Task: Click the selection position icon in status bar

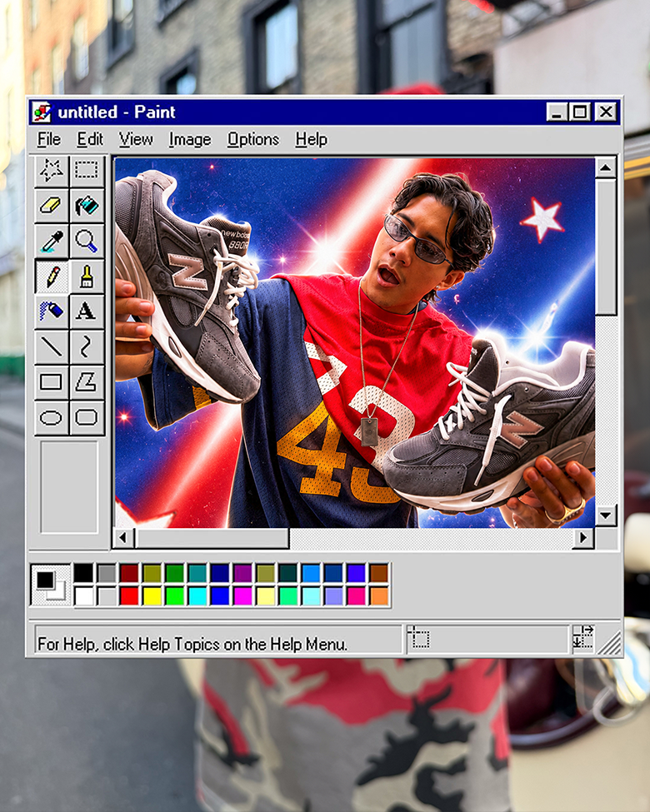Action: (x=418, y=637)
